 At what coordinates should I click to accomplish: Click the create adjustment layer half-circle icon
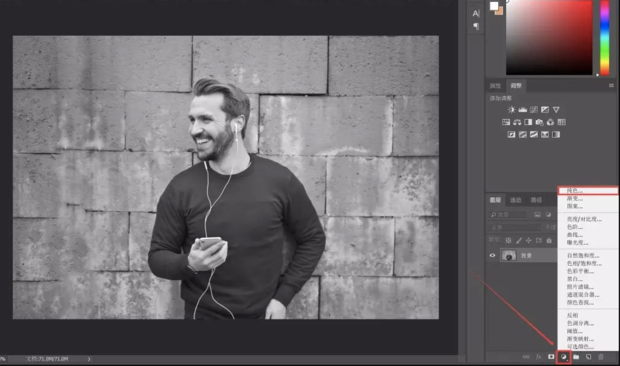(563, 357)
